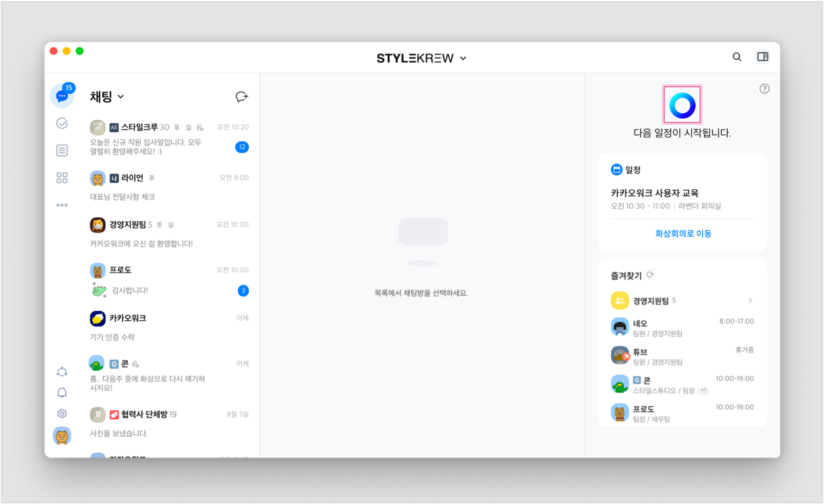
Task: Toggle the right side panel icon
Action: 762,57
